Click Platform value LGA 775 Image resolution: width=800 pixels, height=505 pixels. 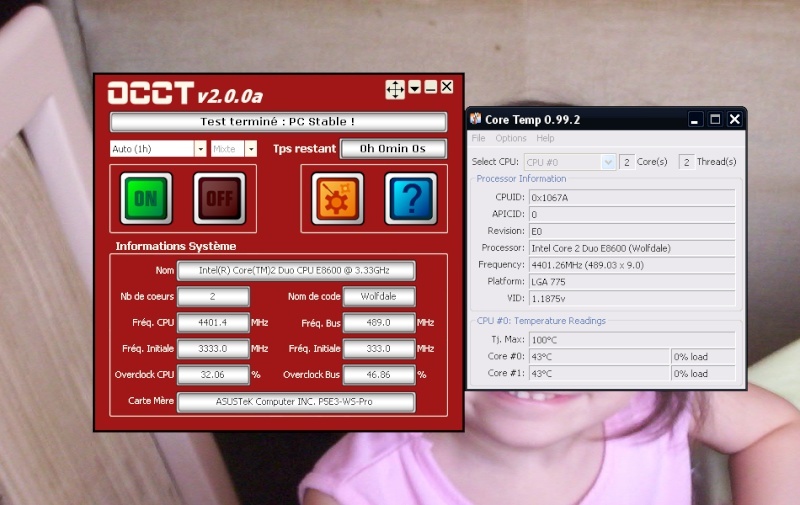[632, 282]
